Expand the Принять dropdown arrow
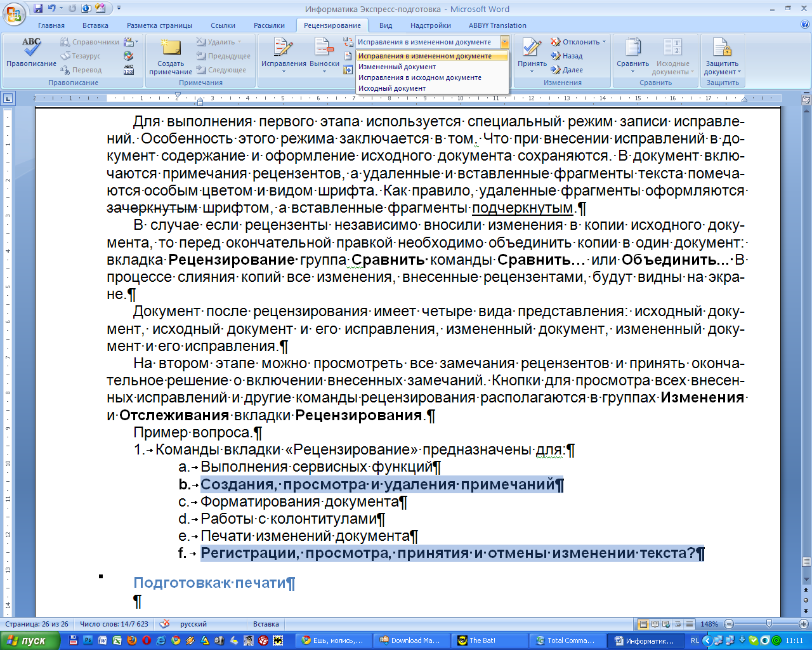 [x=532, y=72]
